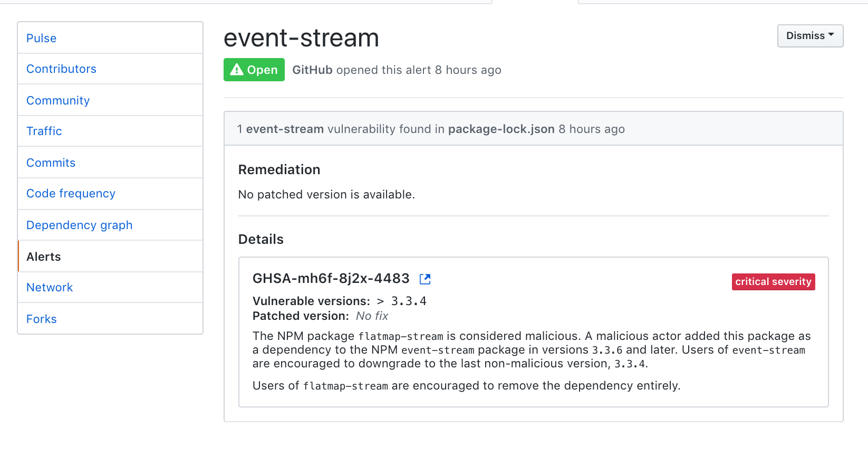Open Code frequency page

(110, 194)
